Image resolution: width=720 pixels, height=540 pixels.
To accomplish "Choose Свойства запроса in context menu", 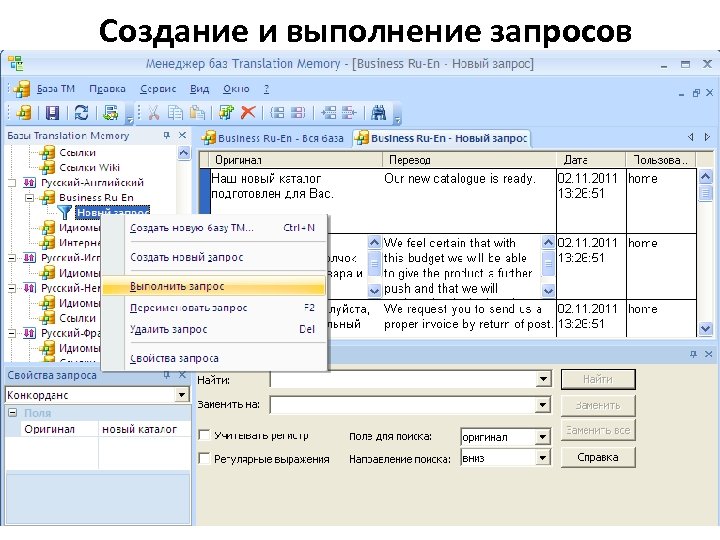I will coord(214,358).
